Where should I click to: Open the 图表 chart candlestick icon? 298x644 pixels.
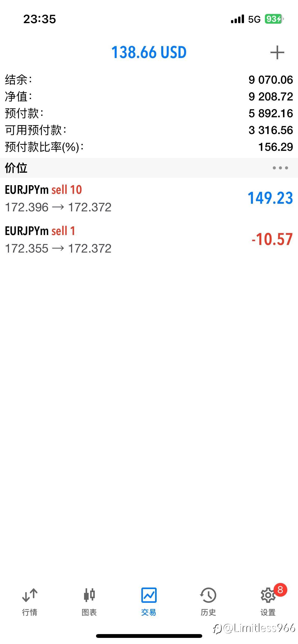[89, 595]
